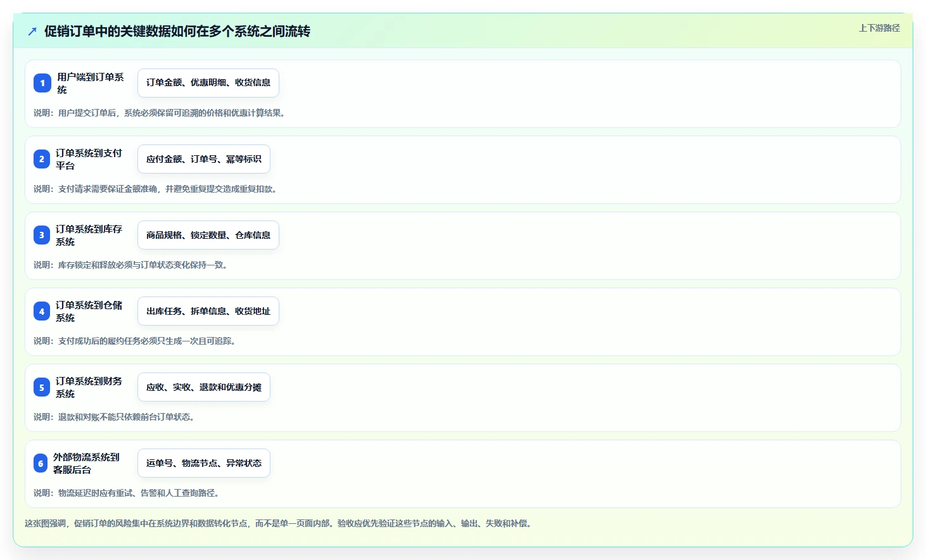Click the note about 避免重复提交造成重复扣款
The height and width of the screenshot is (560, 926).
(156, 189)
